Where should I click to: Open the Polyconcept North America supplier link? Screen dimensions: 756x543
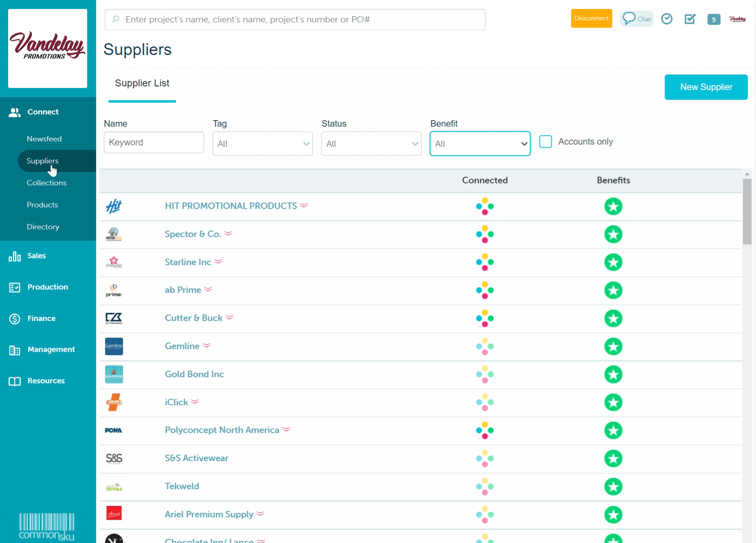[x=222, y=430]
